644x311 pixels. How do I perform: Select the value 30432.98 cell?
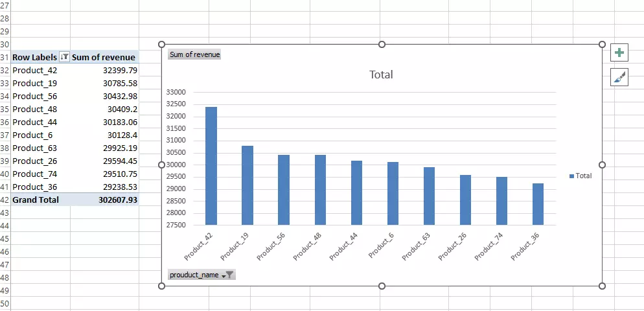click(x=105, y=96)
